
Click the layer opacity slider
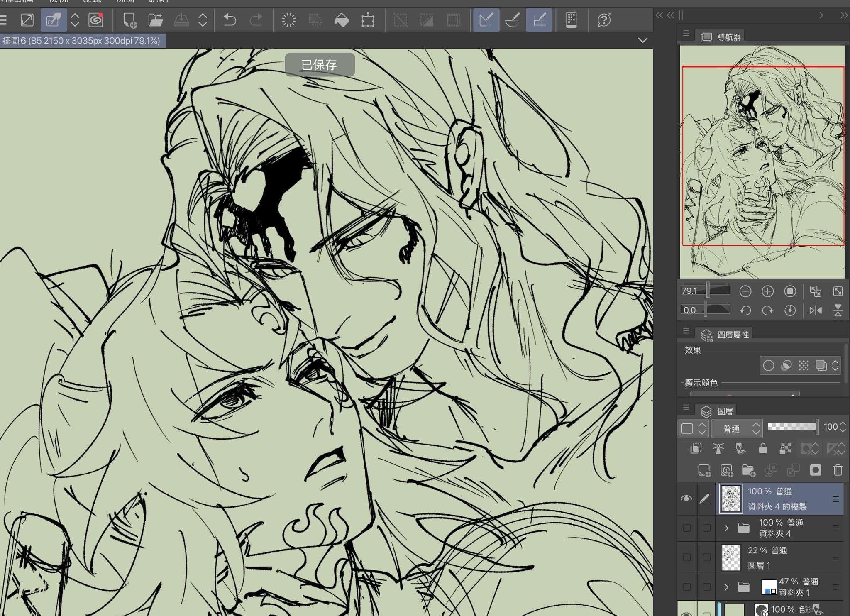click(792, 427)
